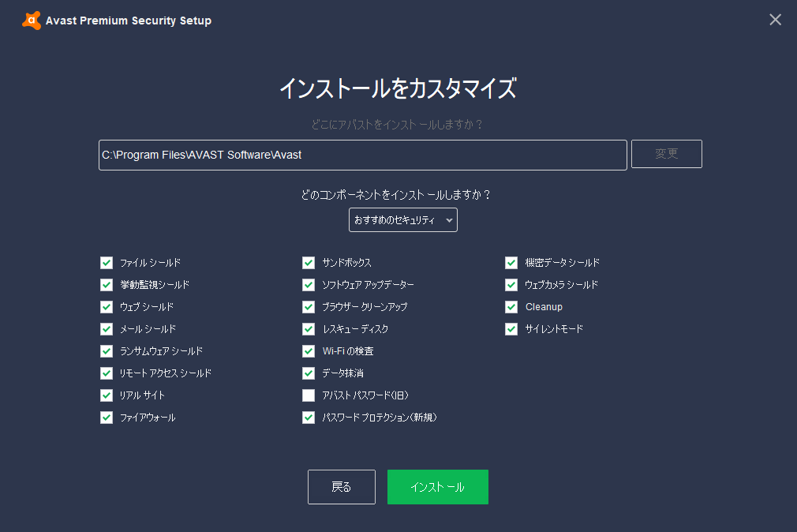Close the Avast setup window

click(x=775, y=20)
